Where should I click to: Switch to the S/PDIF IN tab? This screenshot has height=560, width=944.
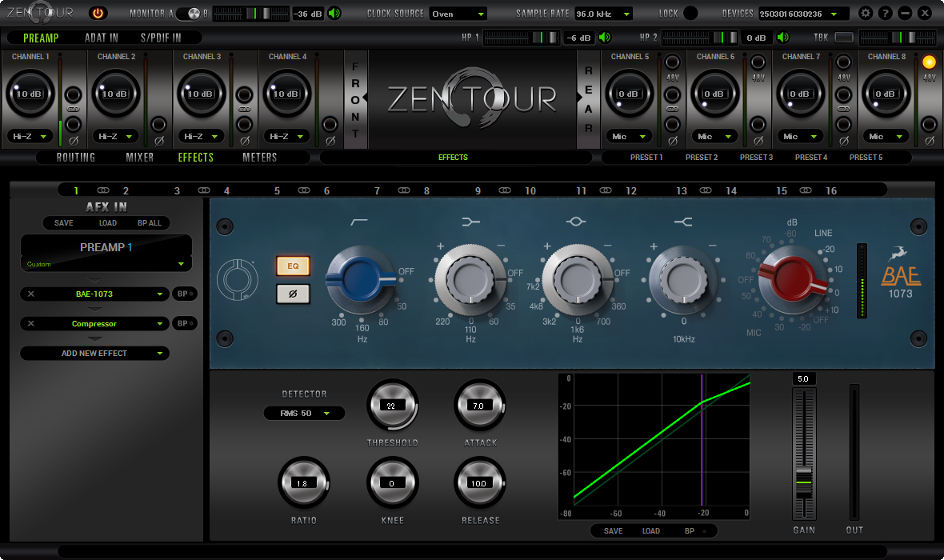click(161, 38)
